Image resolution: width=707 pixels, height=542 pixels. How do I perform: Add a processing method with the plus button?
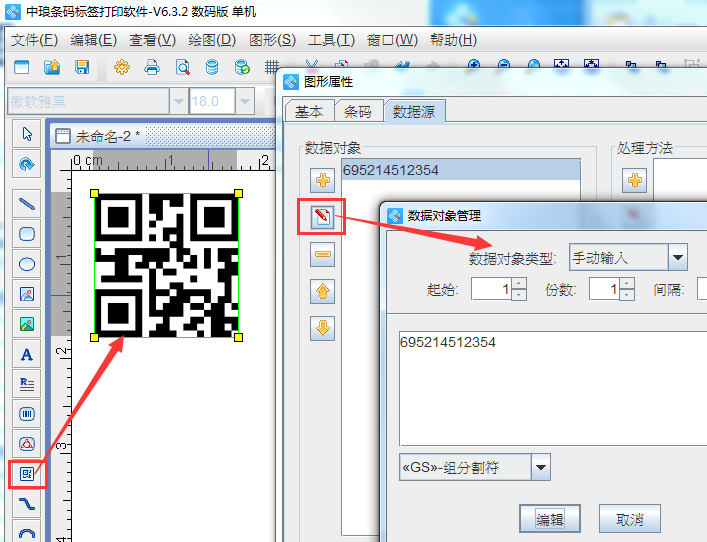click(635, 180)
